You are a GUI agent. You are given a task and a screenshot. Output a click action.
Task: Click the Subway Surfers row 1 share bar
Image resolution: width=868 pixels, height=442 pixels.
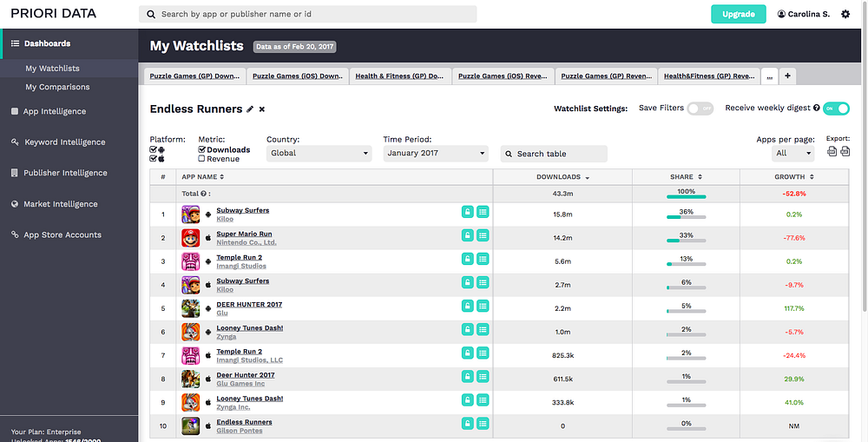click(x=687, y=217)
